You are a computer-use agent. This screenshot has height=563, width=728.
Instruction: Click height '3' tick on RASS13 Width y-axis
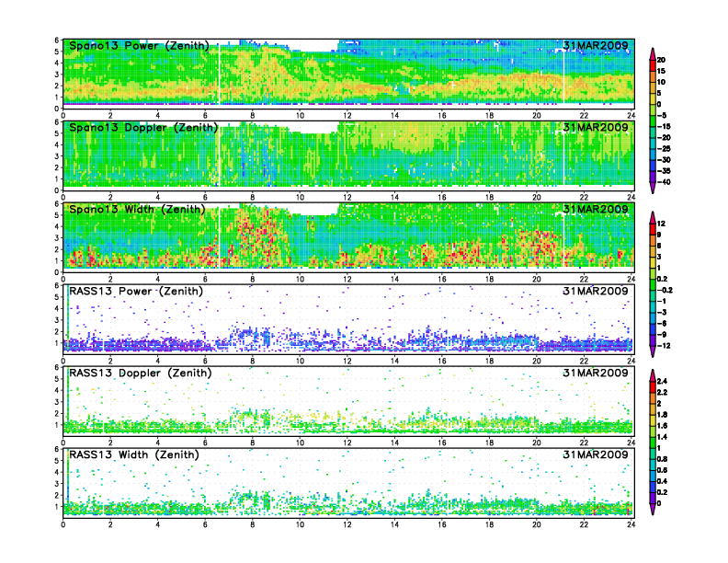[57, 484]
